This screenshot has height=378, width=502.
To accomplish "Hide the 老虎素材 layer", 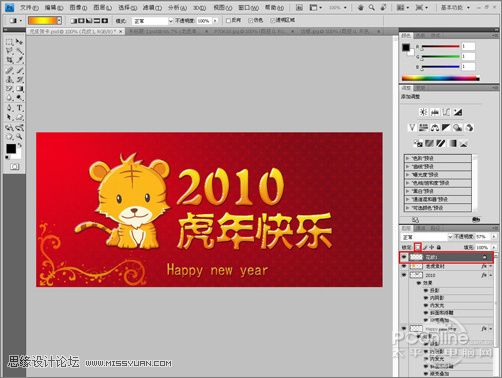I will [404, 266].
